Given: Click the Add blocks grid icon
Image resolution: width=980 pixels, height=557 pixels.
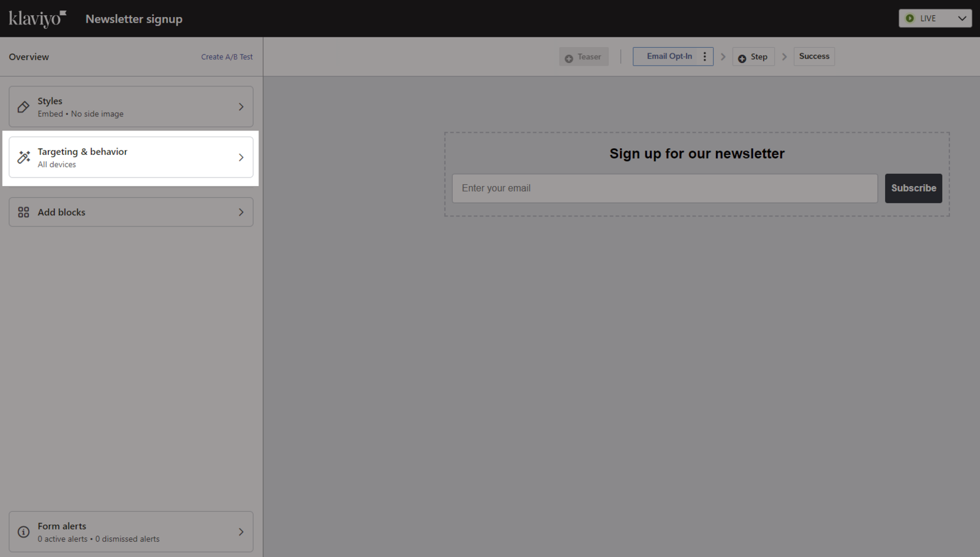Looking at the screenshot, I should pyautogui.click(x=23, y=212).
